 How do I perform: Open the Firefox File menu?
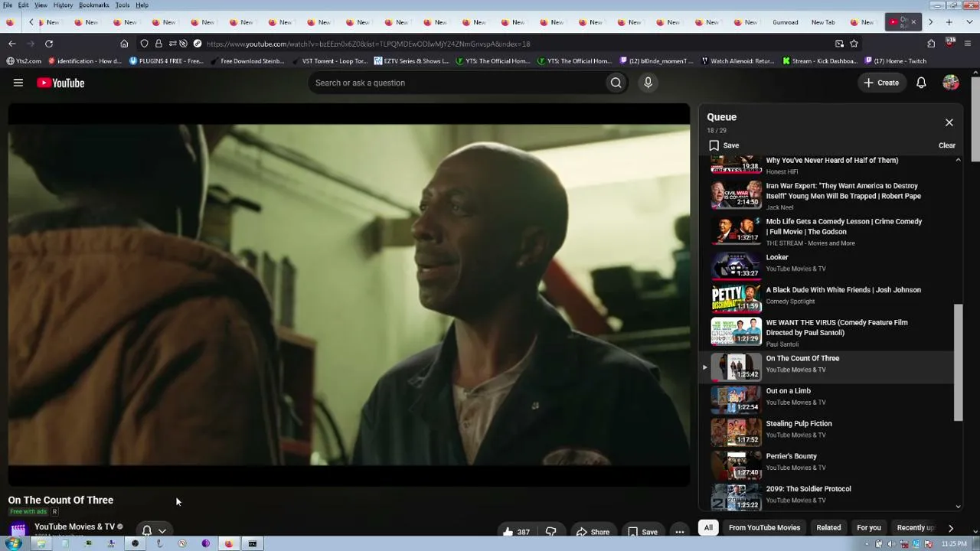[8, 5]
